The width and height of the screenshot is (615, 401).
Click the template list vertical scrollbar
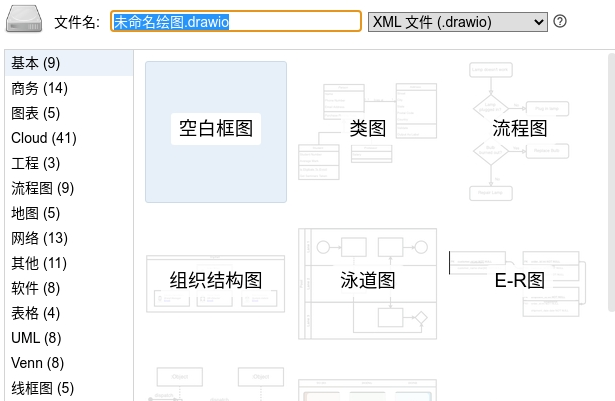point(611,182)
